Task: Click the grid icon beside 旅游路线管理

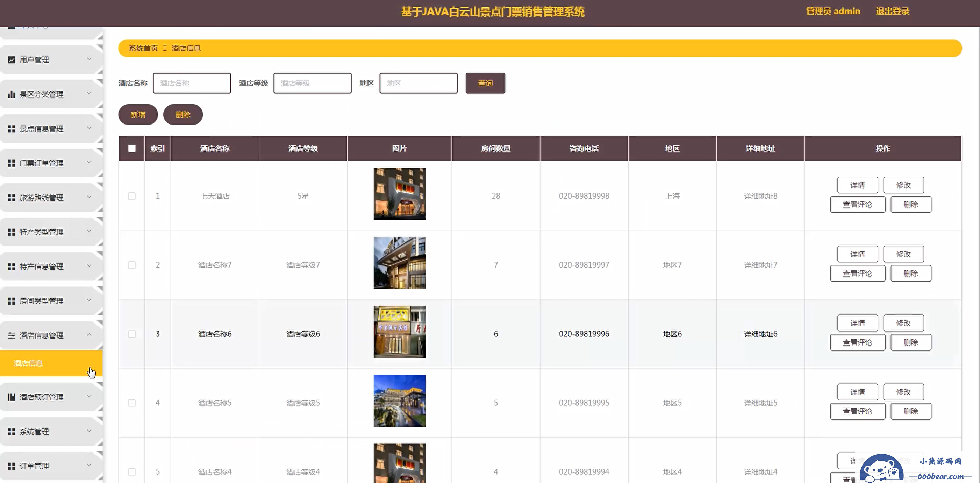Action: (12, 198)
